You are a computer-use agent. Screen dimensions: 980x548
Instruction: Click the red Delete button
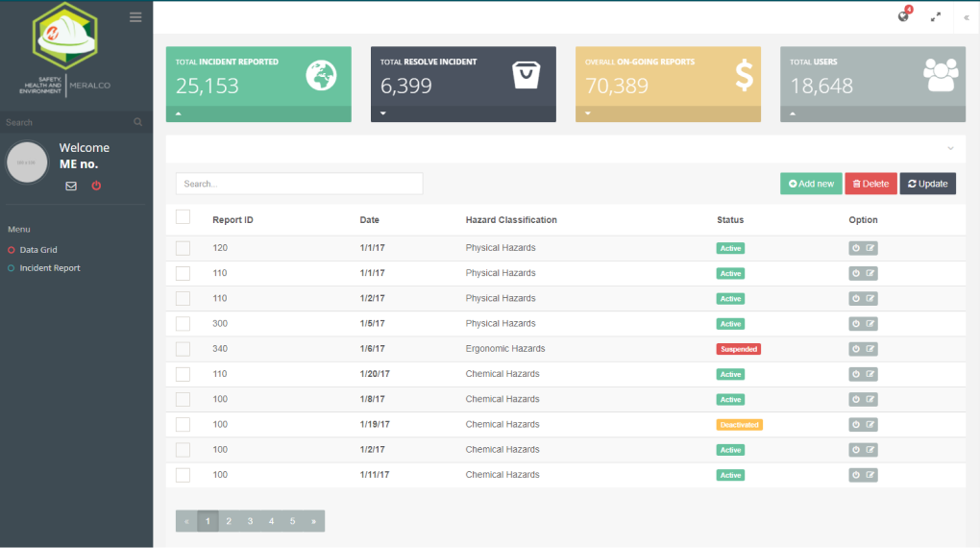(870, 184)
